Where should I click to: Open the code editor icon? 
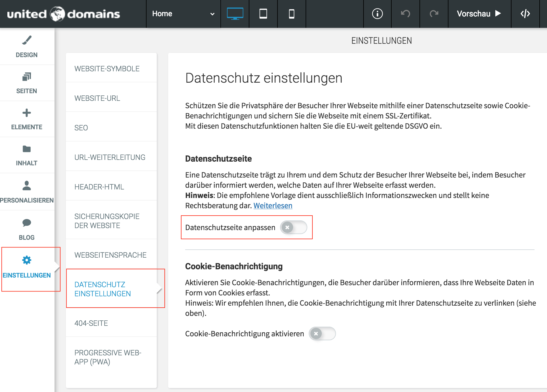click(x=525, y=14)
